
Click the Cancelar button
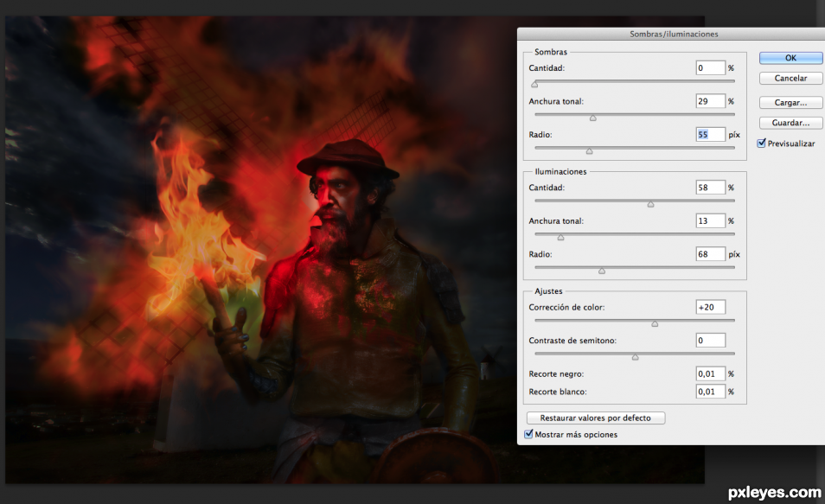790,78
